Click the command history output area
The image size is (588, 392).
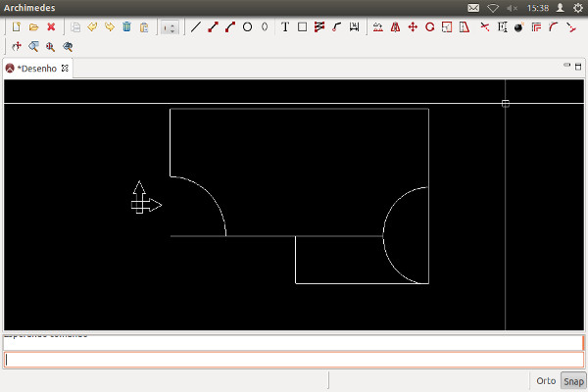pyautogui.click(x=294, y=342)
